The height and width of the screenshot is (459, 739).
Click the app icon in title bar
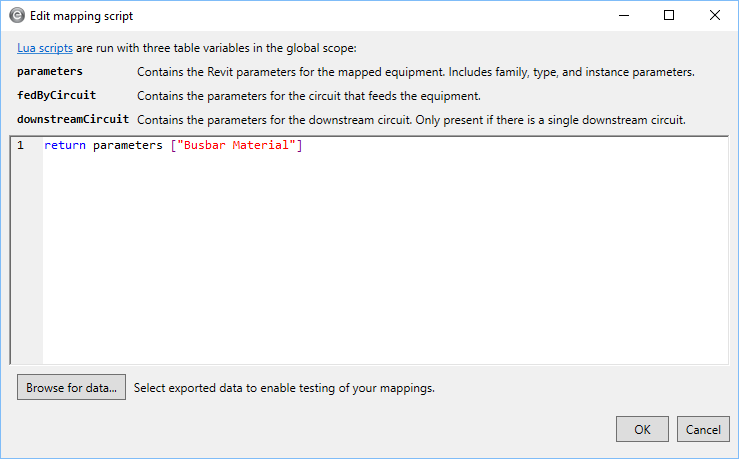[x=17, y=16]
